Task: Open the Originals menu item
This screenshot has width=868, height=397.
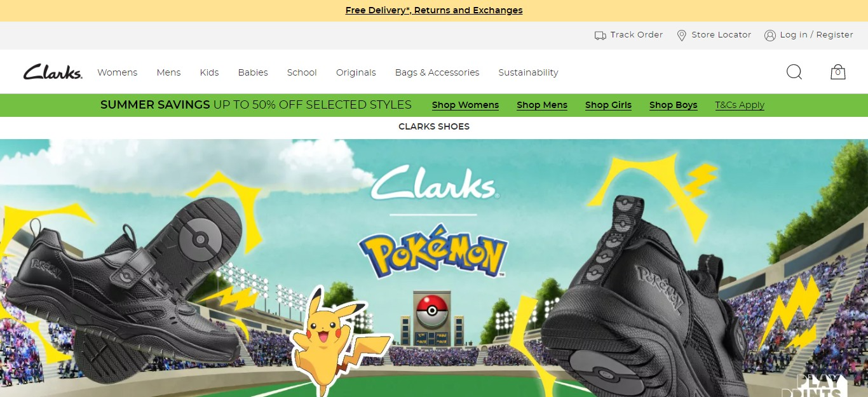Action: point(356,72)
